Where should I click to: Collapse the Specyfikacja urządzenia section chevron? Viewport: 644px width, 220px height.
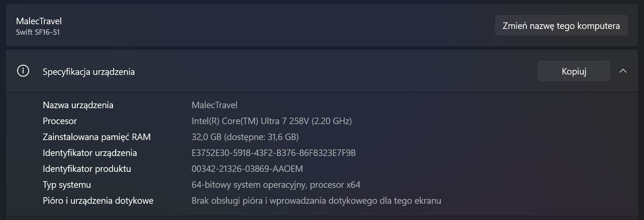click(623, 71)
